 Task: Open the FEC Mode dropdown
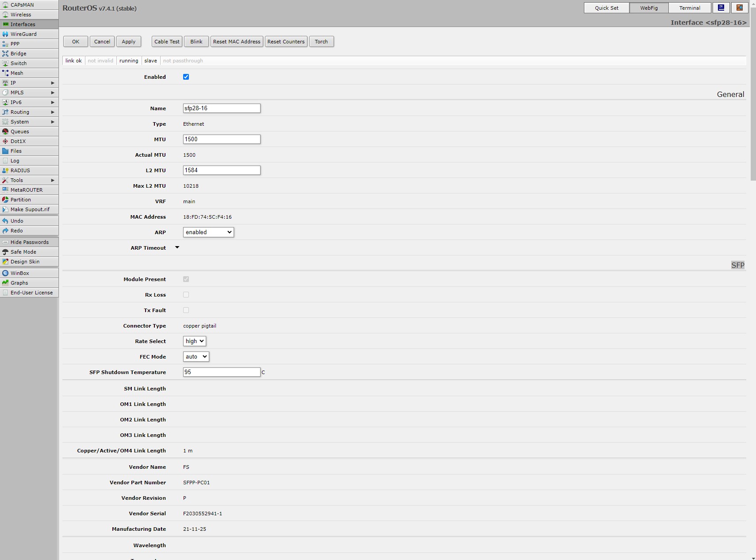point(196,357)
